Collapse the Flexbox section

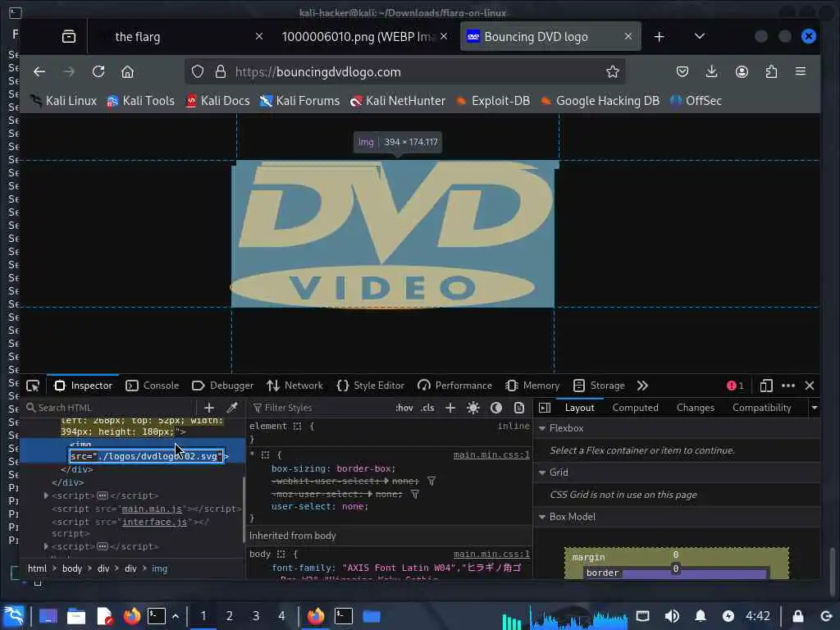pos(542,428)
